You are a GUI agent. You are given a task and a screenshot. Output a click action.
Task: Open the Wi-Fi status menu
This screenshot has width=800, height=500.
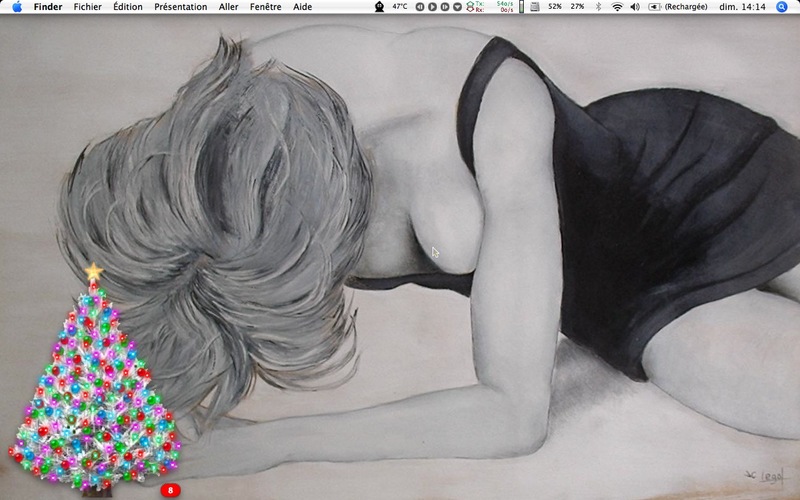pyautogui.click(x=617, y=7)
